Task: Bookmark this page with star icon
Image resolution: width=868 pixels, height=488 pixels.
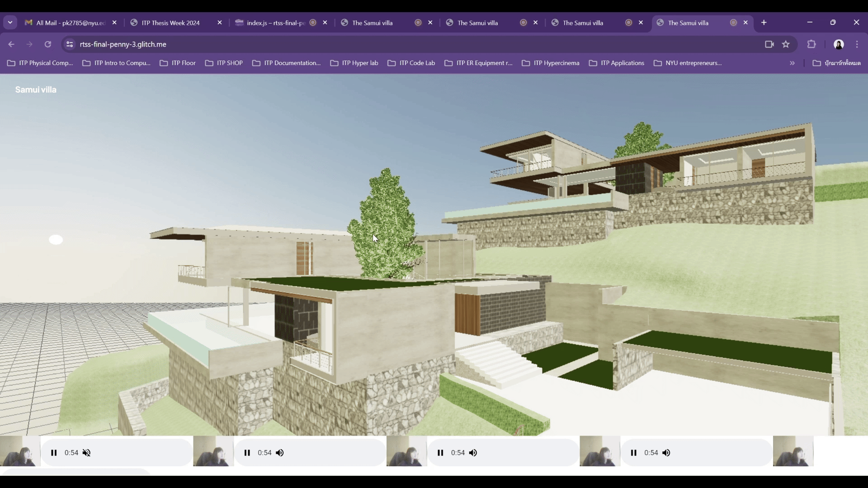Action: coord(786,44)
